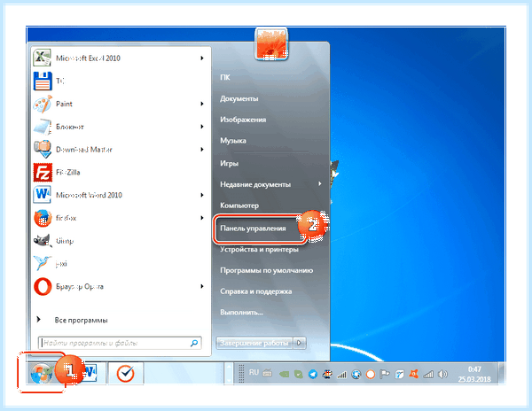The width and height of the screenshot is (532, 411).
Task: Open the Gimp application icon
Action: tap(43, 241)
